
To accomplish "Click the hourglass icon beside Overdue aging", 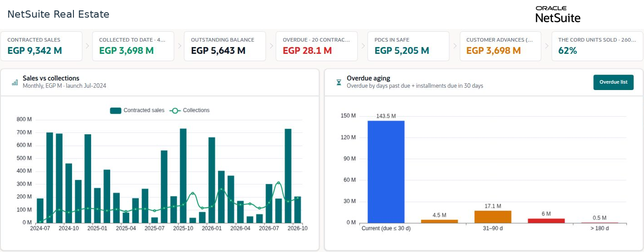I will 339,82.
